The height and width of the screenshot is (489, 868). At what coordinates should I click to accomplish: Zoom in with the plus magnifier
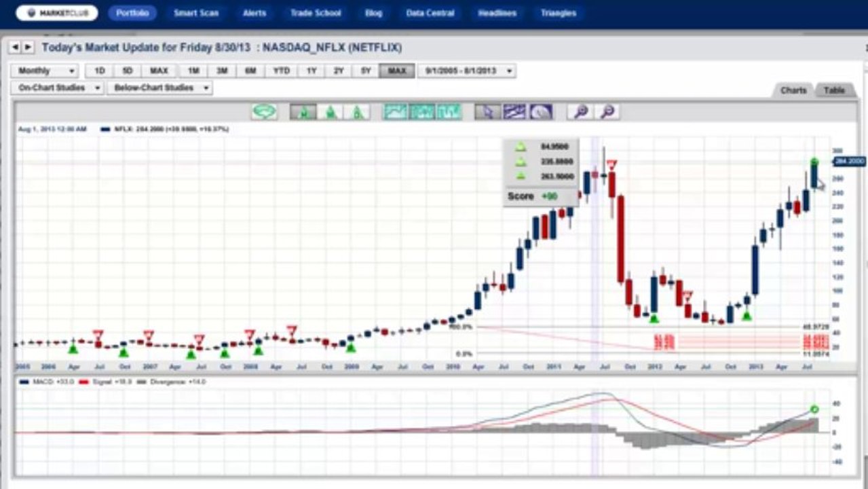click(x=581, y=112)
